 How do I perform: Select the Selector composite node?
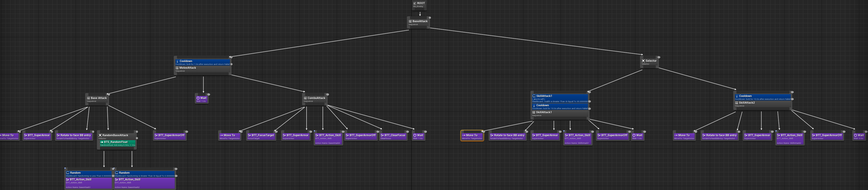coord(649,62)
